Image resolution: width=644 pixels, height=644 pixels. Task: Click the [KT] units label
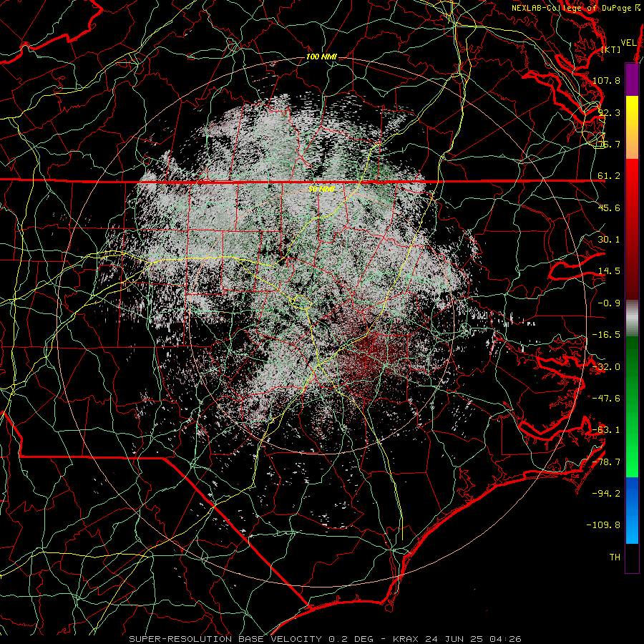pos(611,49)
